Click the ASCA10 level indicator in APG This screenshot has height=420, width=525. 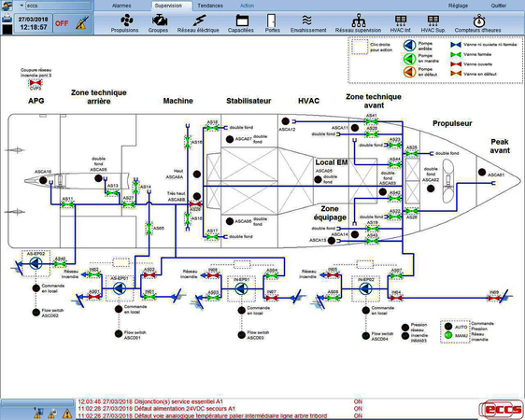click(43, 180)
